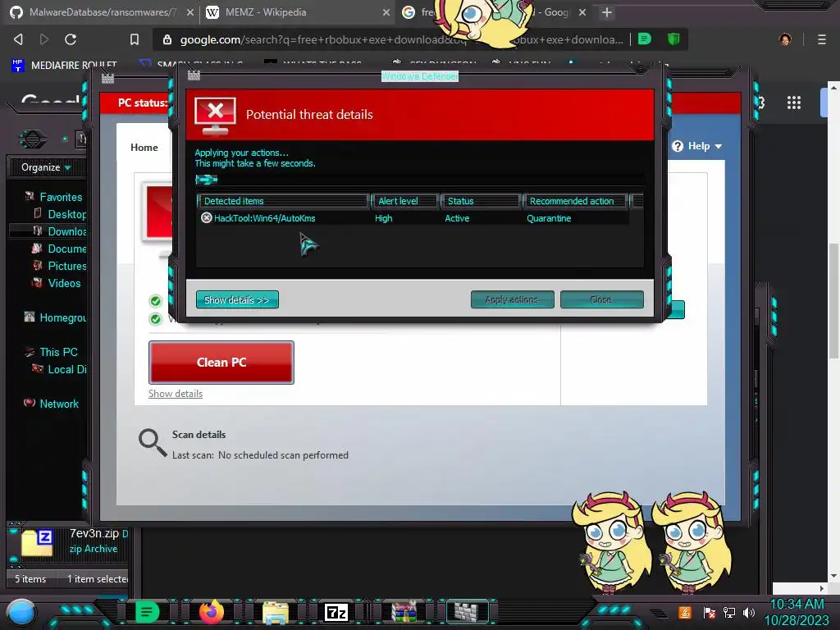
Task: Click Quarantine recommended action cell
Action: coord(549,218)
